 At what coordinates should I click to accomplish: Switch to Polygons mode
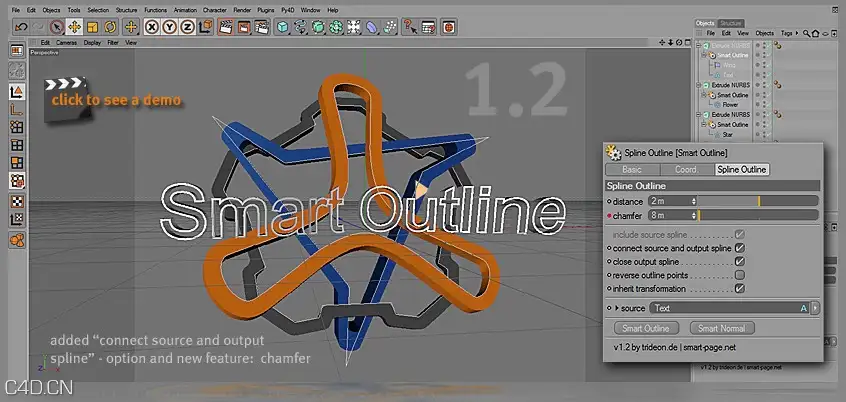pos(17,163)
